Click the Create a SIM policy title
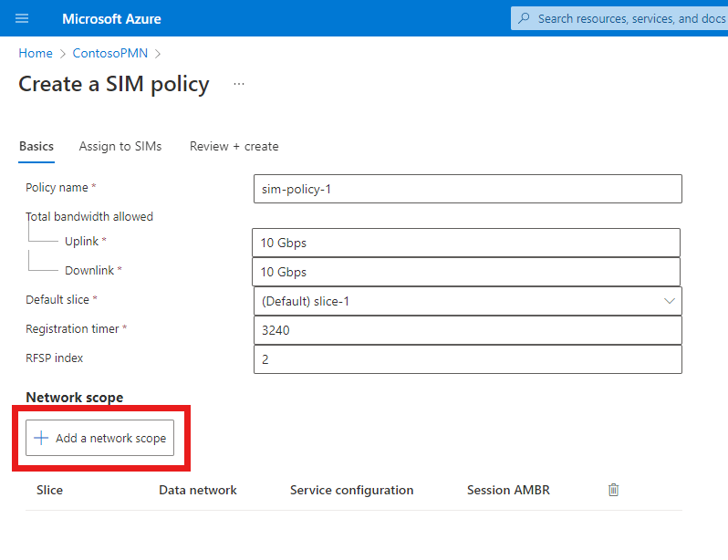 [114, 85]
